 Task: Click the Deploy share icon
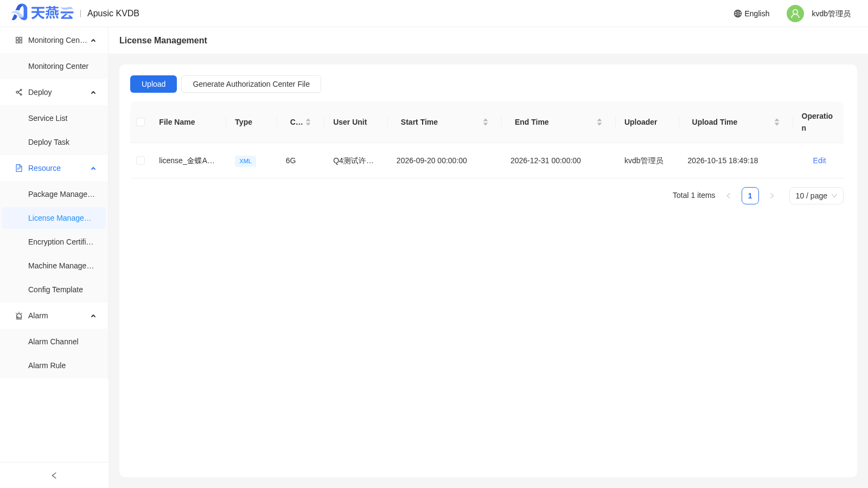[x=19, y=92]
